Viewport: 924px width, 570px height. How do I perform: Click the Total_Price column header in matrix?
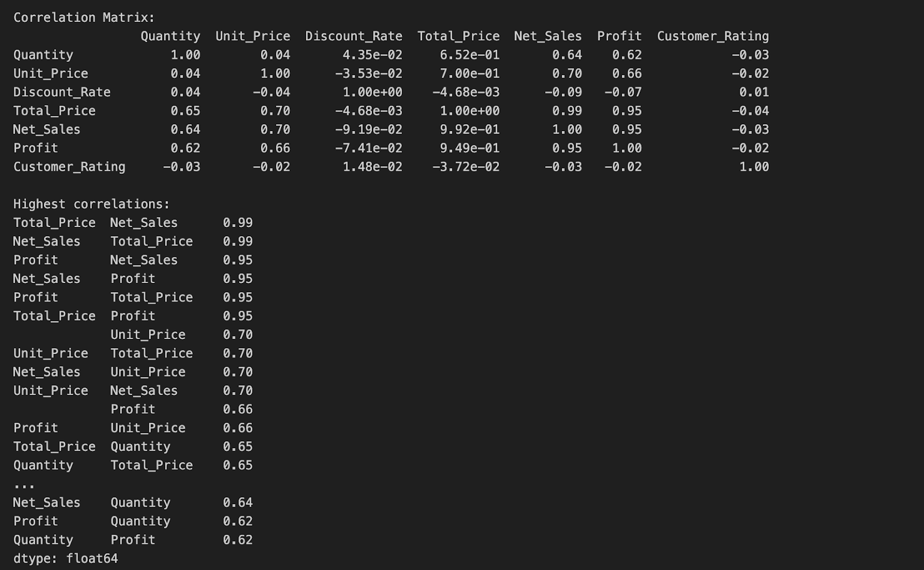click(459, 36)
